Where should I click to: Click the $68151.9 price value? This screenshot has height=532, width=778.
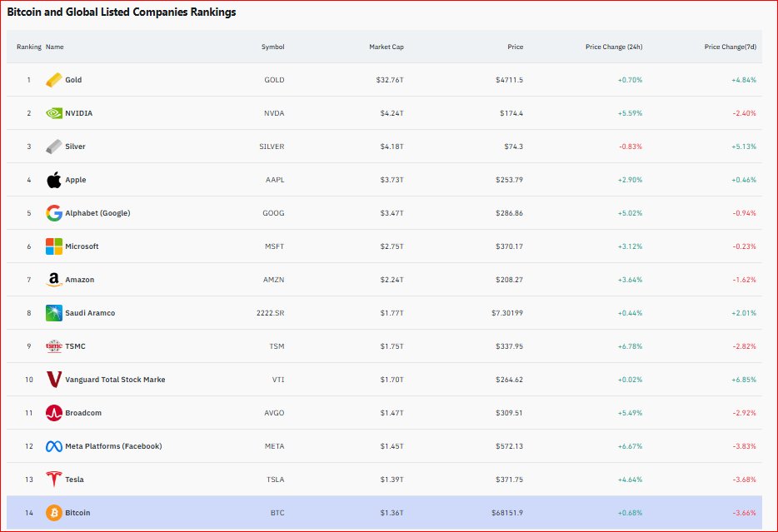pyautogui.click(x=507, y=513)
